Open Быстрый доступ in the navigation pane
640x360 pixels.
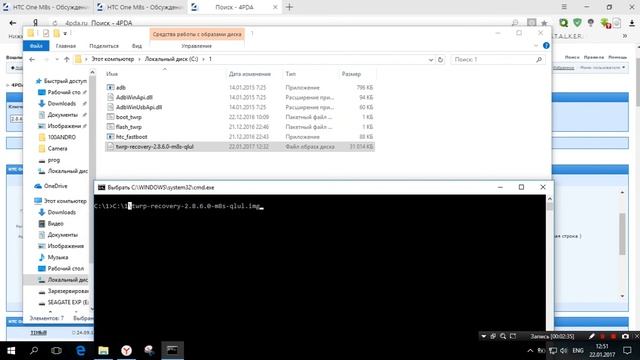tap(61, 81)
